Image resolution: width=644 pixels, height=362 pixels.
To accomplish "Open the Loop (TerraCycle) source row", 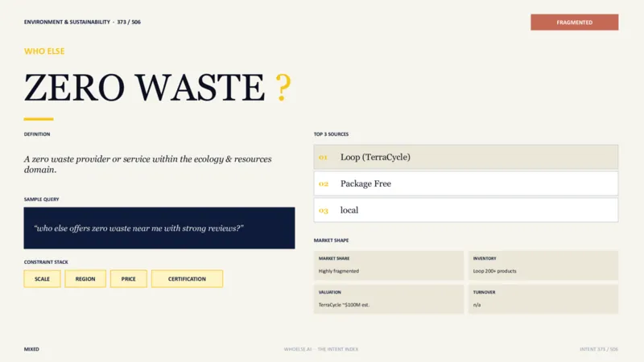I will (466, 157).
